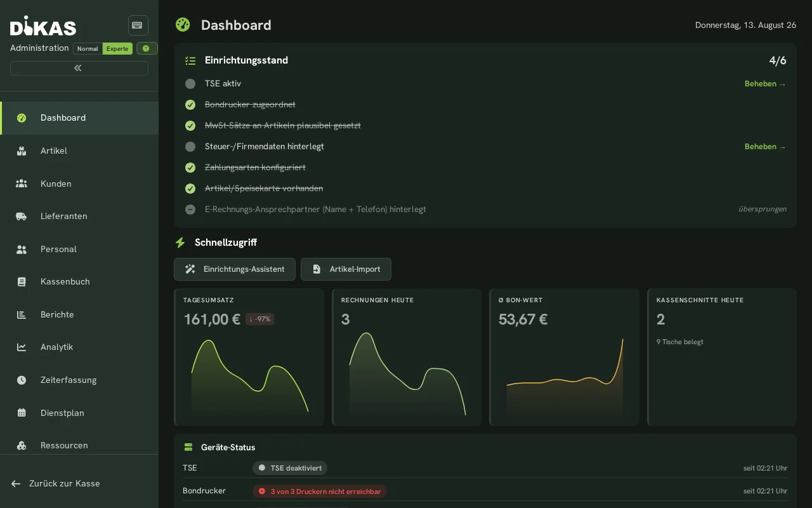Open Berichte from the sidebar
Image resolution: width=812 pixels, height=508 pixels.
pos(79,314)
